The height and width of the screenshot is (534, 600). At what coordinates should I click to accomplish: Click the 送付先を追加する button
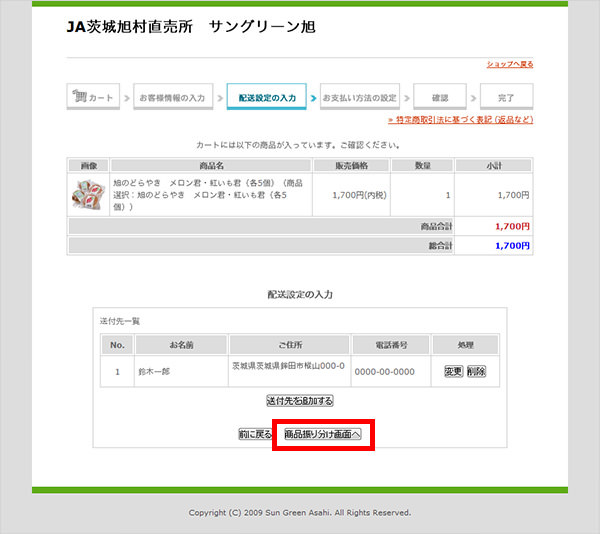(x=299, y=400)
